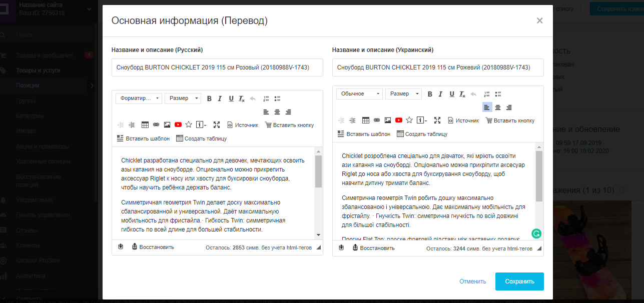Click the Сохранить button in dialog
This screenshot has height=303, width=644.
point(519,281)
